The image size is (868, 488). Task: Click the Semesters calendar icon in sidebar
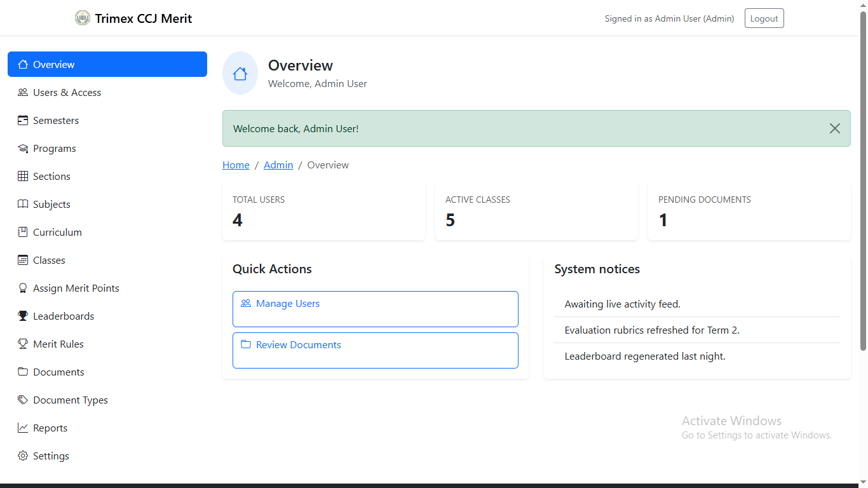coord(23,121)
